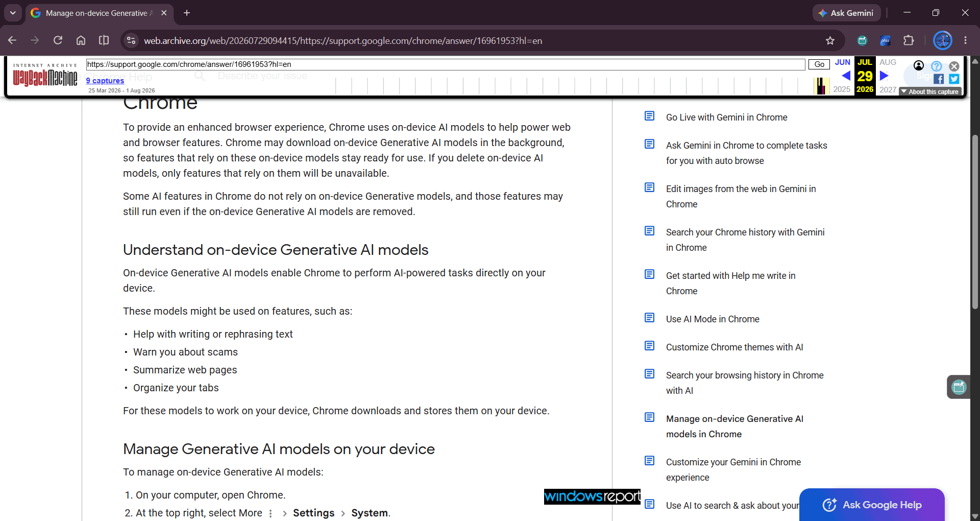This screenshot has height=521, width=980.
Task: Click article icon beside Go Live with Gemini
Action: click(649, 116)
